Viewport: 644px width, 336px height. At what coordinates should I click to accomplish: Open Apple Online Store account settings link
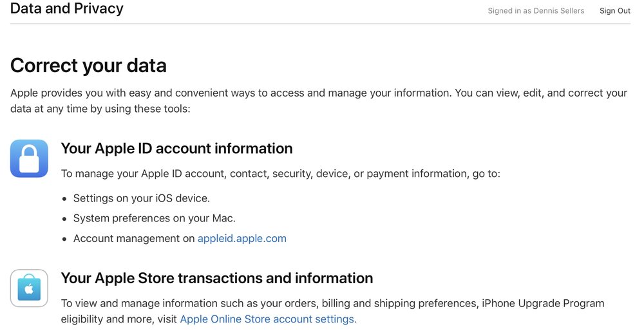267,319
